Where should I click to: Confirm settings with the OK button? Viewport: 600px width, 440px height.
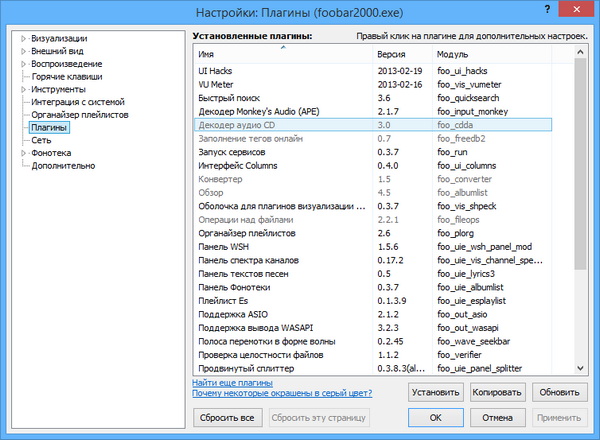(x=435, y=418)
